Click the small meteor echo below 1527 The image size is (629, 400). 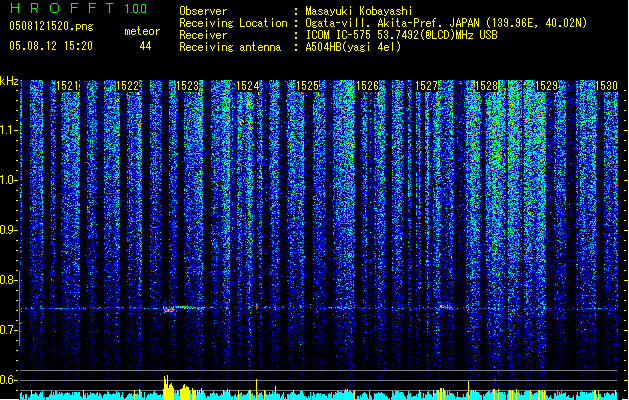[444, 307]
